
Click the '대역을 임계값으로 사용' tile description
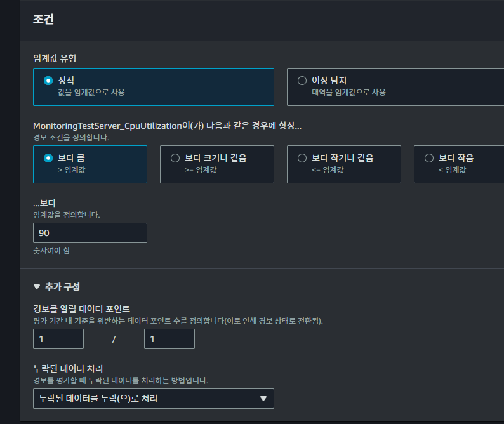(348, 92)
